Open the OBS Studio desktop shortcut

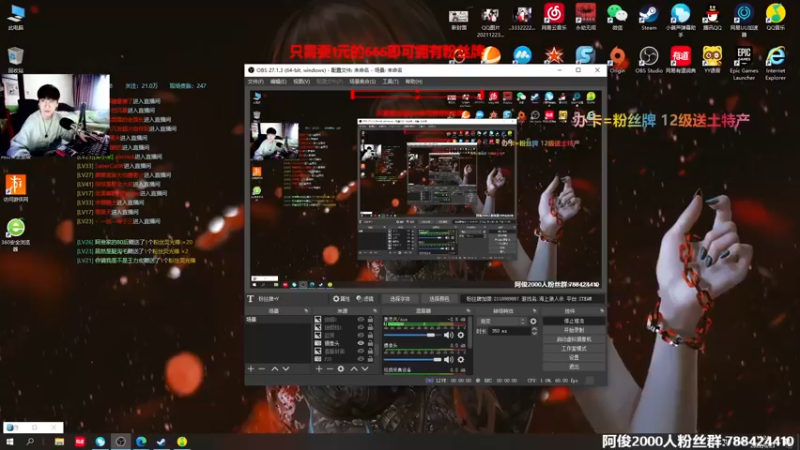648,60
